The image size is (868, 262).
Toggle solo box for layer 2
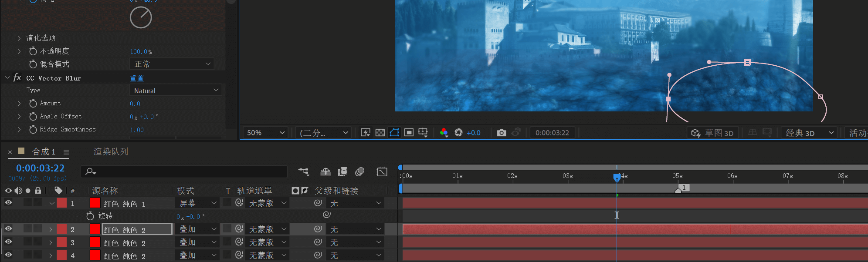coord(28,228)
